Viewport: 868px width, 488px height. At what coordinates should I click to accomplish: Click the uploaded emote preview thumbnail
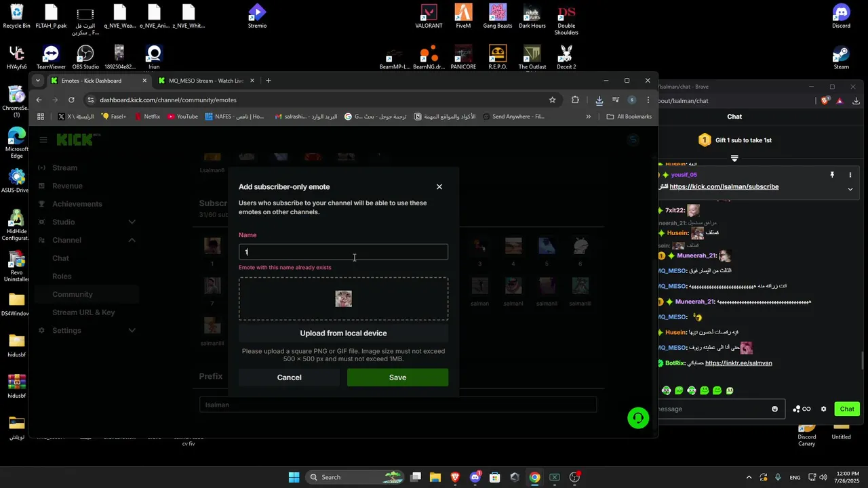tap(344, 299)
